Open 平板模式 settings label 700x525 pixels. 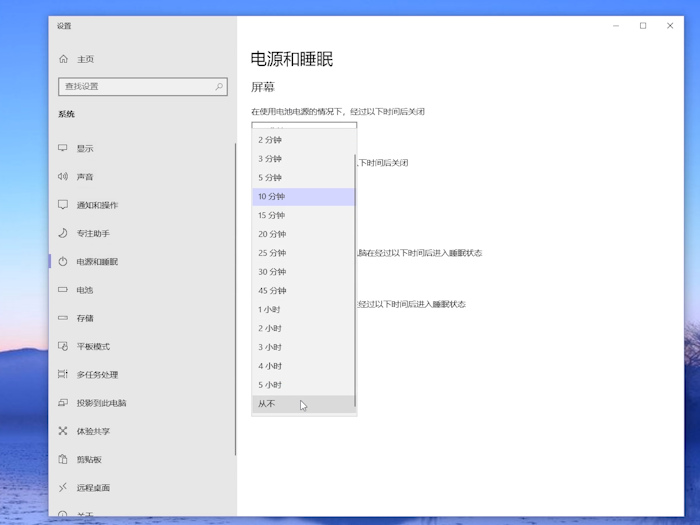point(93,346)
